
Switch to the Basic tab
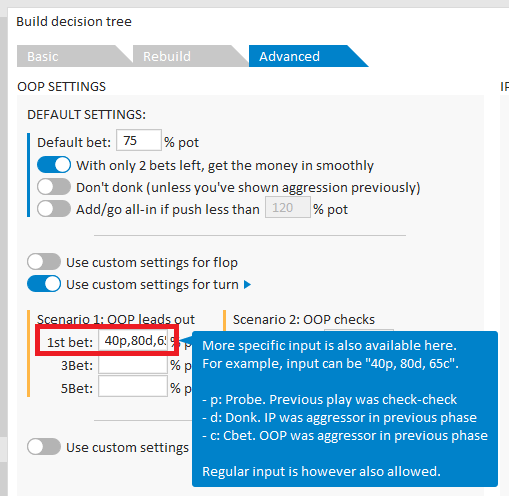(72, 56)
